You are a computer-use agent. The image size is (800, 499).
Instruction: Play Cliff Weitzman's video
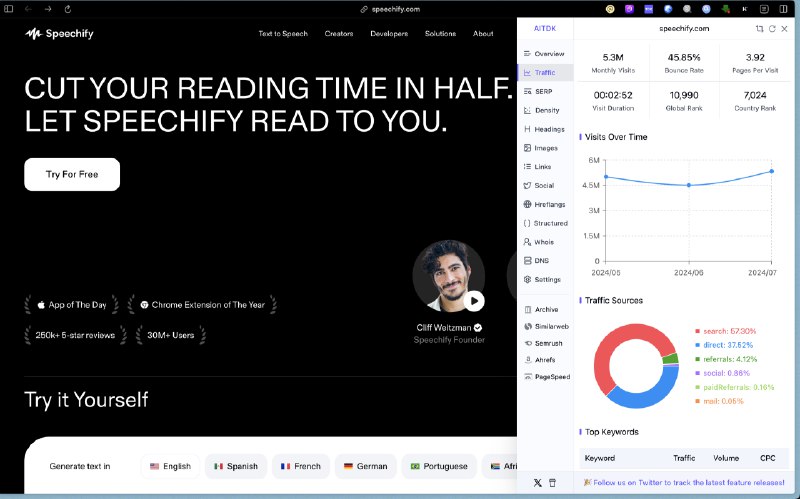click(474, 301)
